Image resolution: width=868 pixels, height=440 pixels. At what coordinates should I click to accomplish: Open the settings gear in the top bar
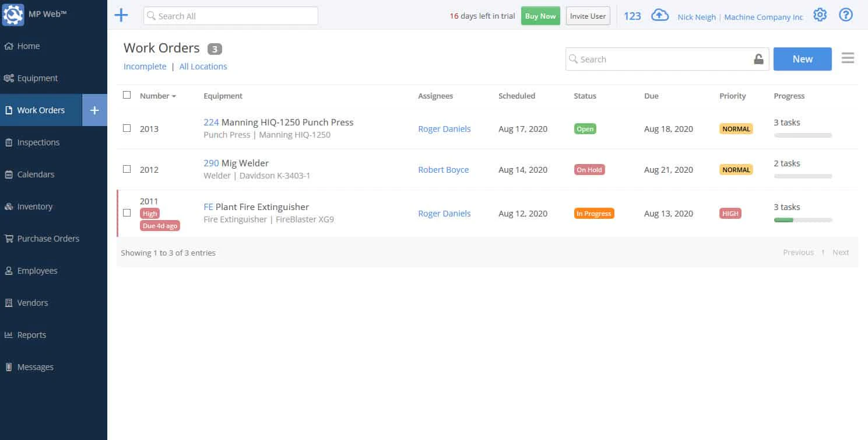pos(820,14)
